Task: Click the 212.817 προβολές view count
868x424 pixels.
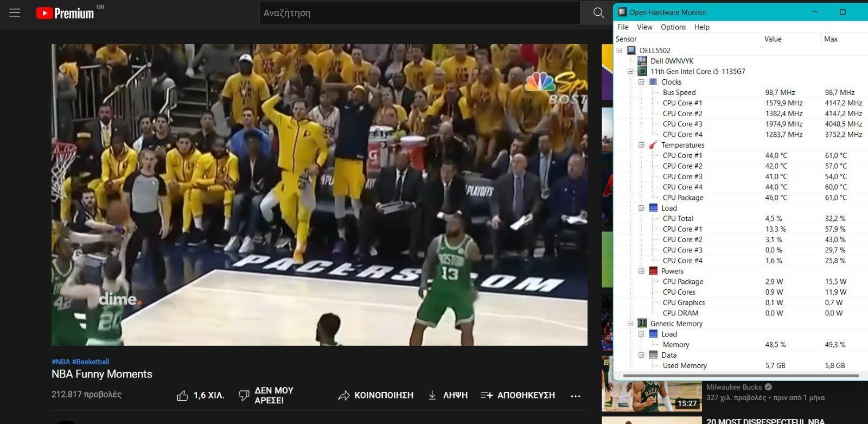Action: point(87,395)
